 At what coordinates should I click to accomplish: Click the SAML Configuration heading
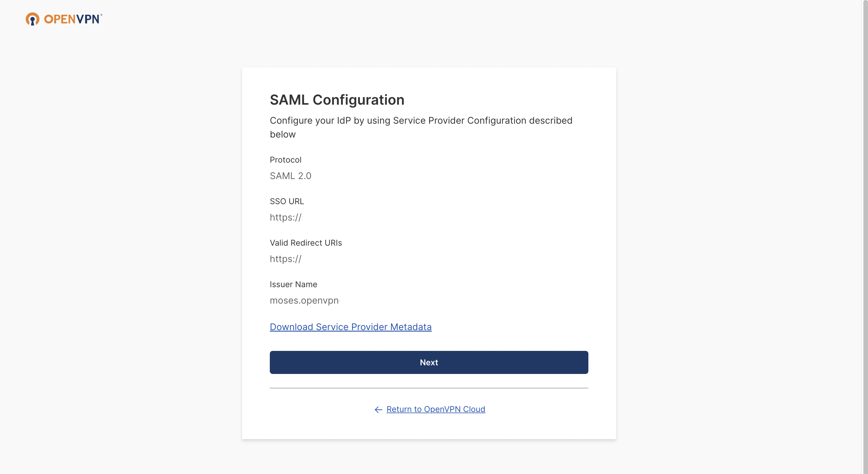[337, 100]
